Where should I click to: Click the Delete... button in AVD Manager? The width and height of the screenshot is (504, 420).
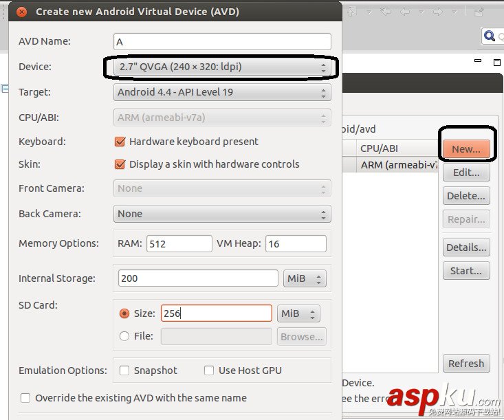(x=466, y=196)
